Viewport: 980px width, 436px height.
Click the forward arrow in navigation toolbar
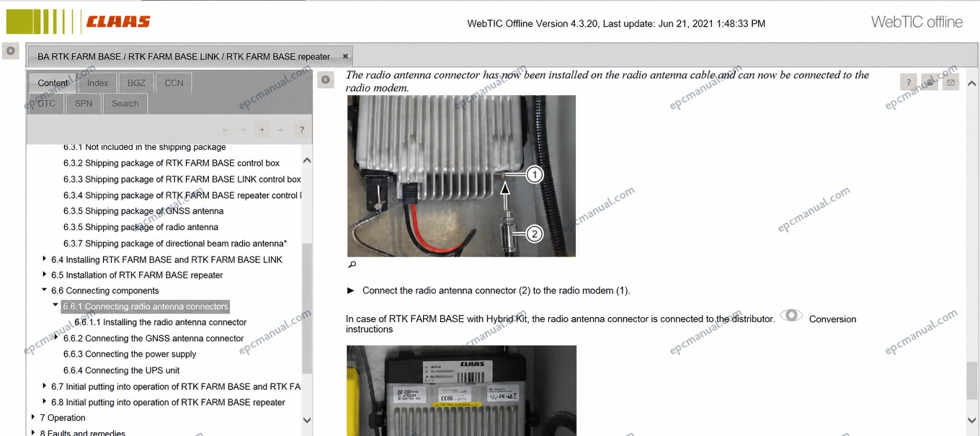tap(262, 130)
